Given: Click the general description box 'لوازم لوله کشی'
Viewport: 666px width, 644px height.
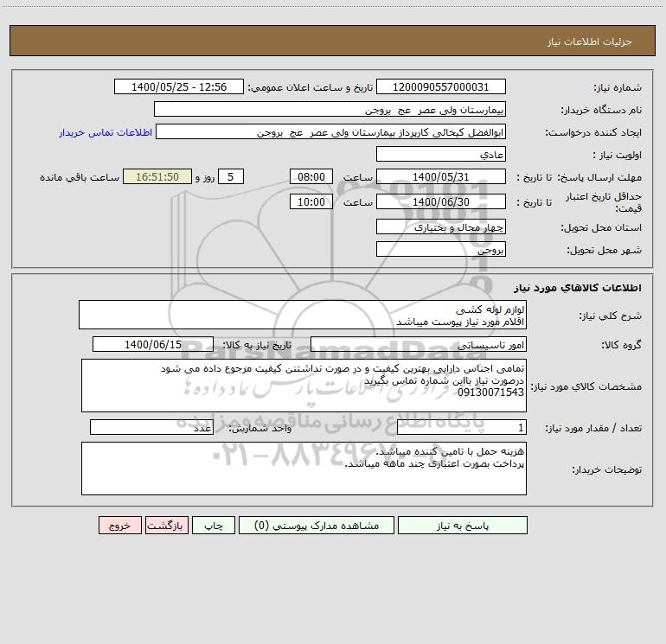Looking at the screenshot, I should tap(303, 315).
